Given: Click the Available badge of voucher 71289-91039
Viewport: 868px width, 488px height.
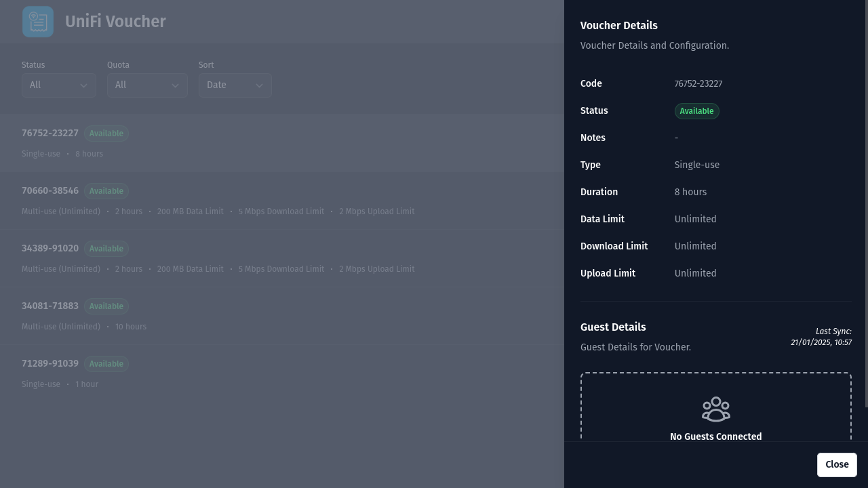Looking at the screenshot, I should pos(106,364).
